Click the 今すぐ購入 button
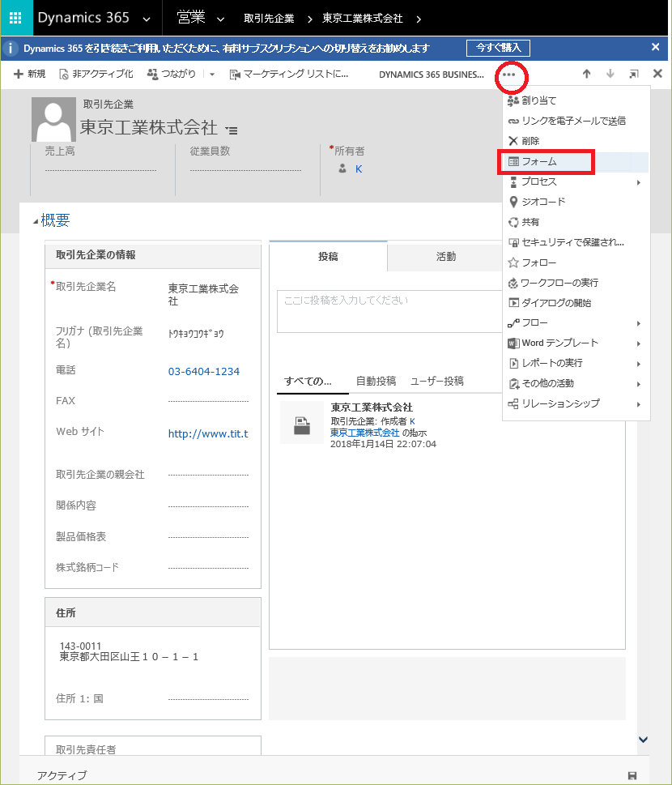This screenshot has height=785, width=672. pos(498,48)
